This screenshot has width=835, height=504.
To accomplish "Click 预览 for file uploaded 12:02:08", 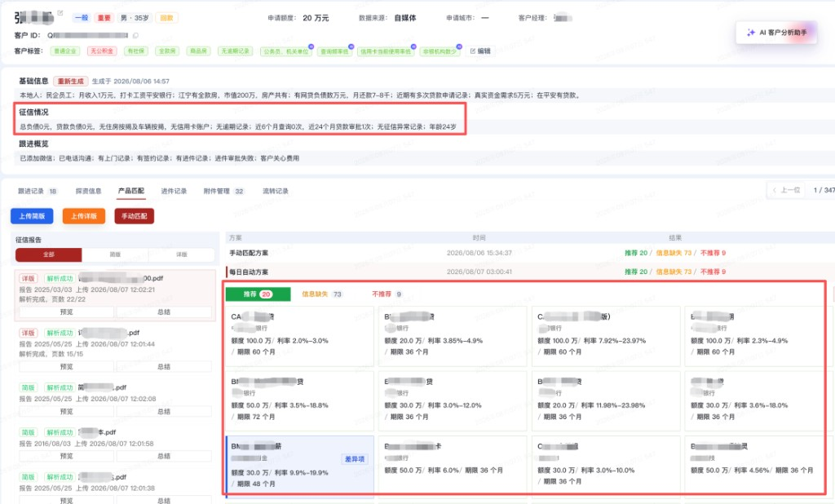I will 67,411.
